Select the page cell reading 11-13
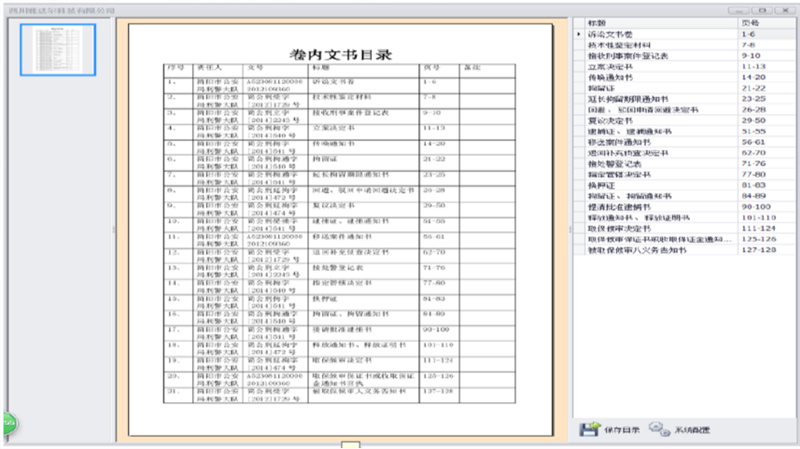The height and width of the screenshot is (449, 800). click(x=766, y=66)
